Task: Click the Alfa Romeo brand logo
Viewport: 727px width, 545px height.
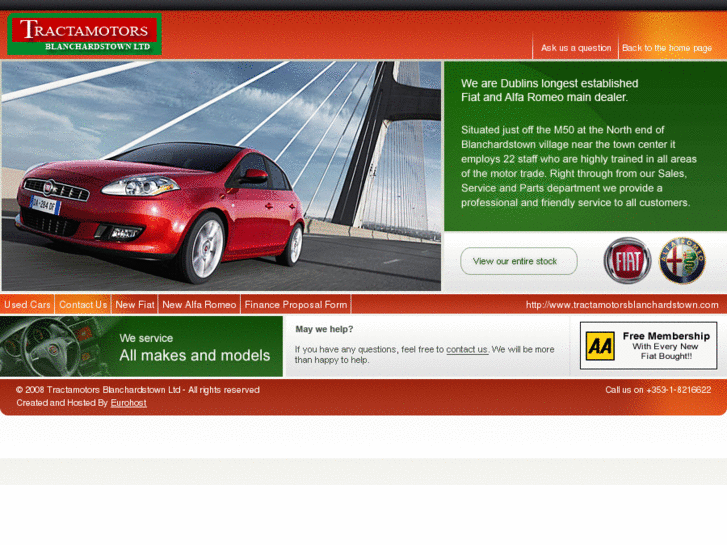Action: coord(682,261)
